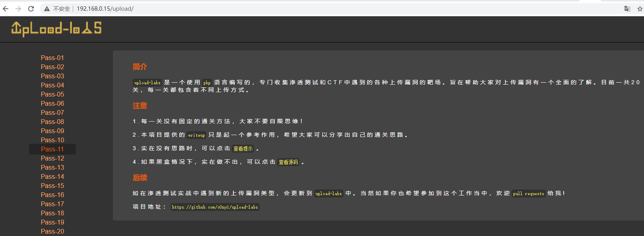Click the 查看源码 view source label

(x=288, y=162)
